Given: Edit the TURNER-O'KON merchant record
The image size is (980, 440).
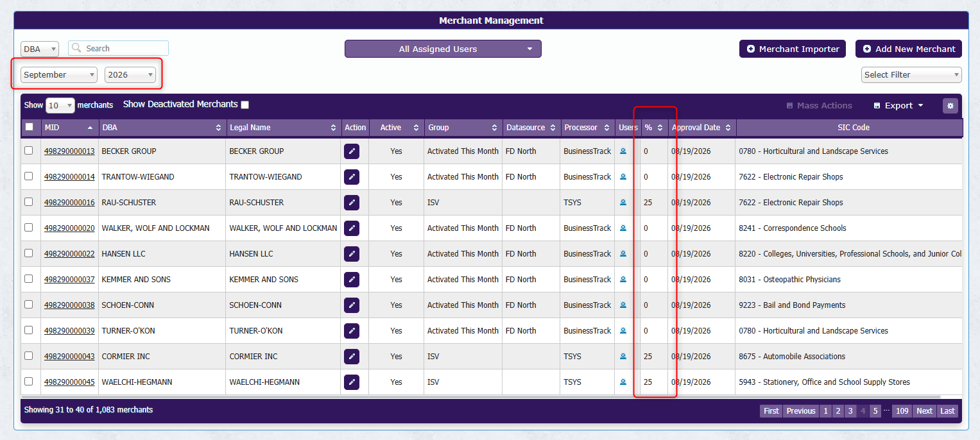Looking at the screenshot, I should 352,331.
